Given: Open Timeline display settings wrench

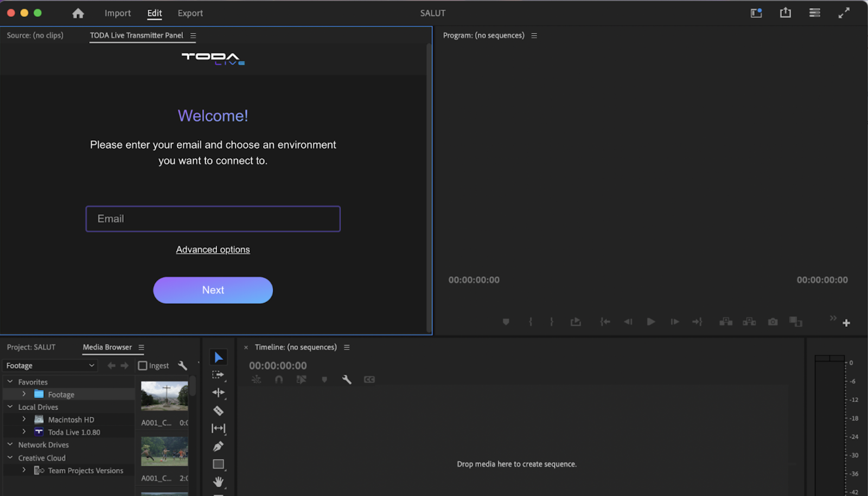Looking at the screenshot, I should pyautogui.click(x=347, y=379).
